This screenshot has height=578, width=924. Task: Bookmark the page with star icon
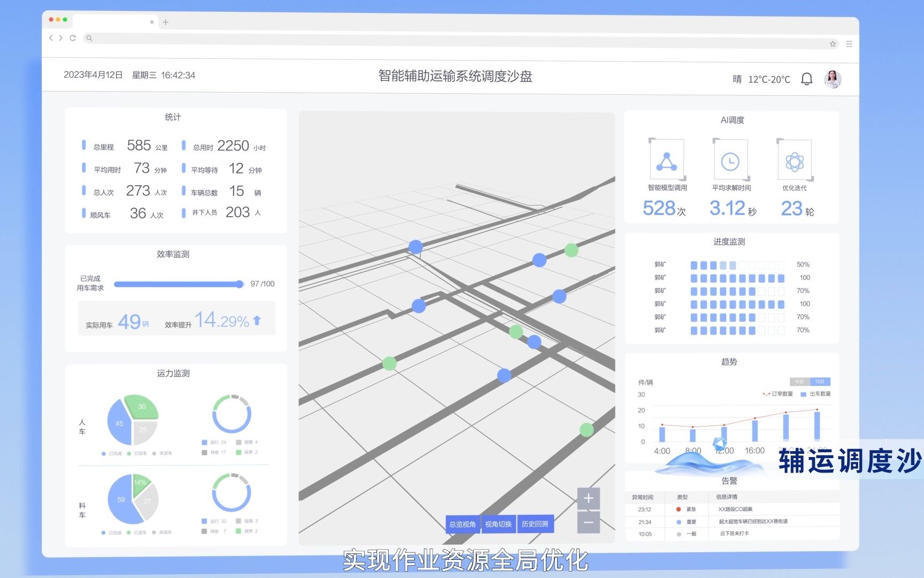833,44
